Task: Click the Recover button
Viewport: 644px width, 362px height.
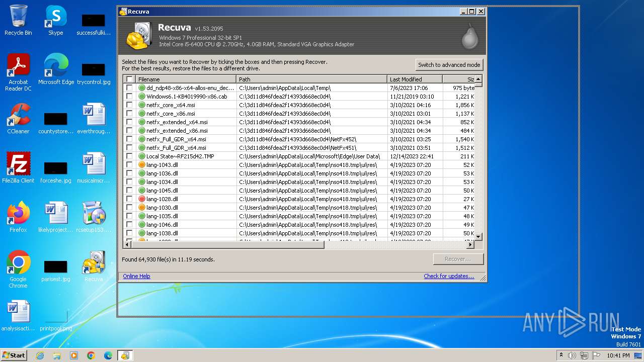Action: 458,259
